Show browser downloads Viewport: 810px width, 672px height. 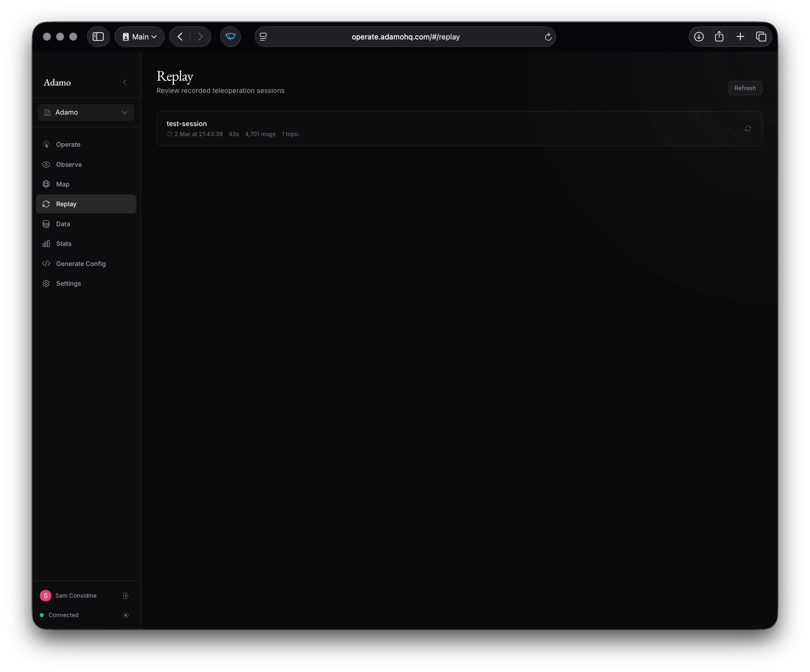pyautogui.click(x=699, y=37)
